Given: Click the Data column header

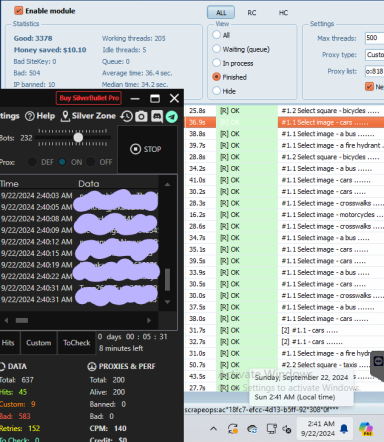Looking at the screenshot, I should tap(89, 184).
